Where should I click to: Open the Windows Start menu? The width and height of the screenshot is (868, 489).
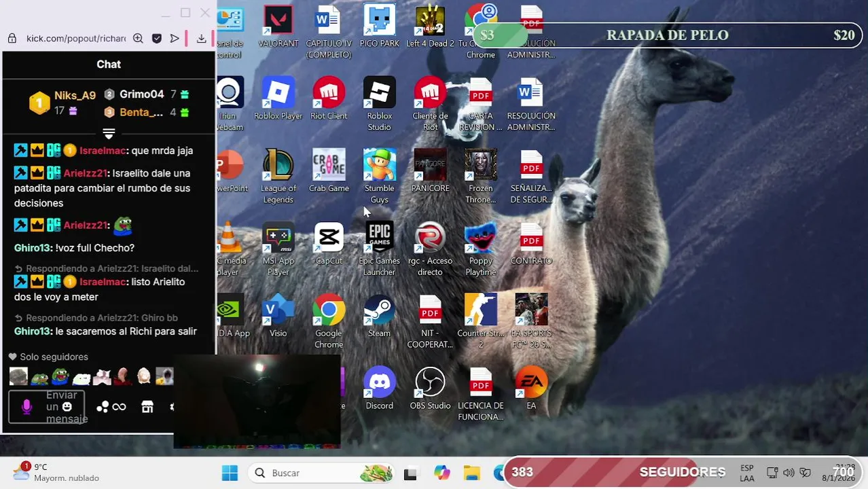(x=230, y=473)
